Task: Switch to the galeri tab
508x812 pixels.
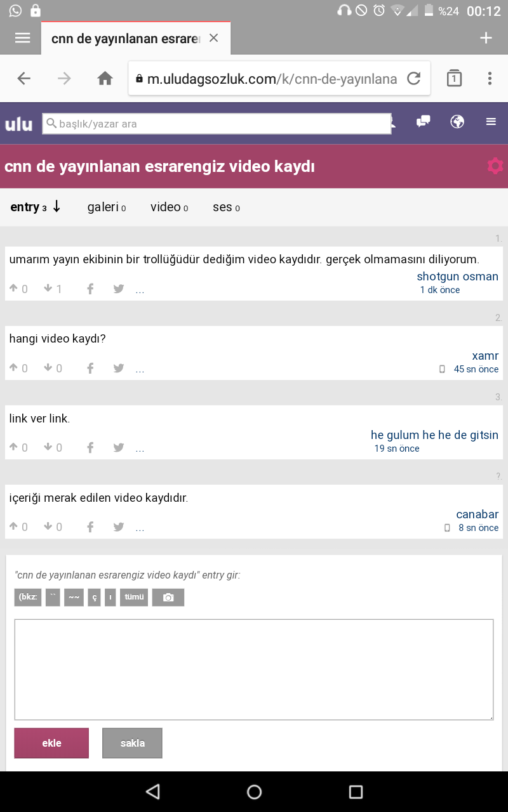Action: click(x=107, y=207)
